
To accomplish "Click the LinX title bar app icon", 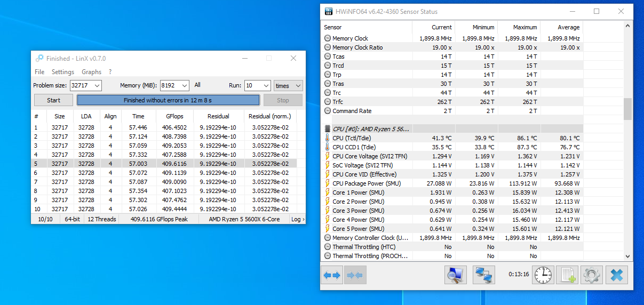I will [39, 58].
